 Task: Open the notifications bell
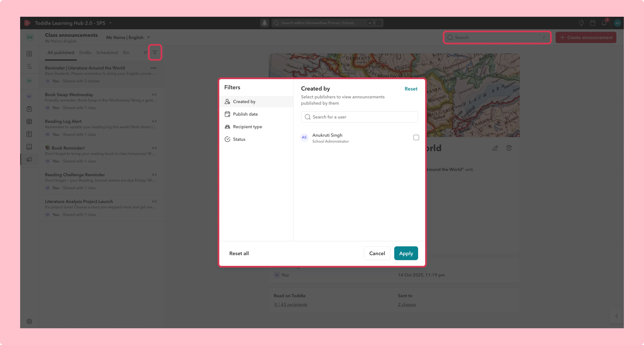(604, 23)
